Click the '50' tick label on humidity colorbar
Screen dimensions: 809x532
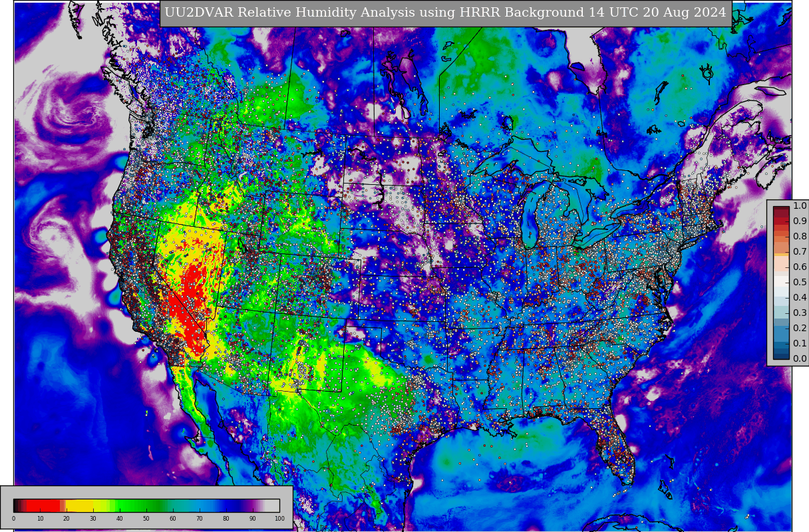146,519
